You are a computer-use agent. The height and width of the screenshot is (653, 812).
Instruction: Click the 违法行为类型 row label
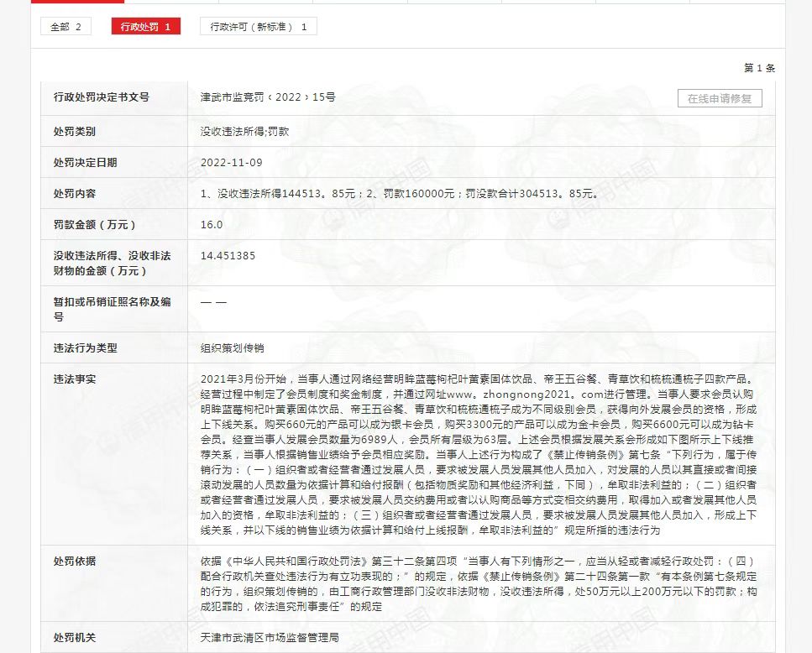click(x=86, y=347)
